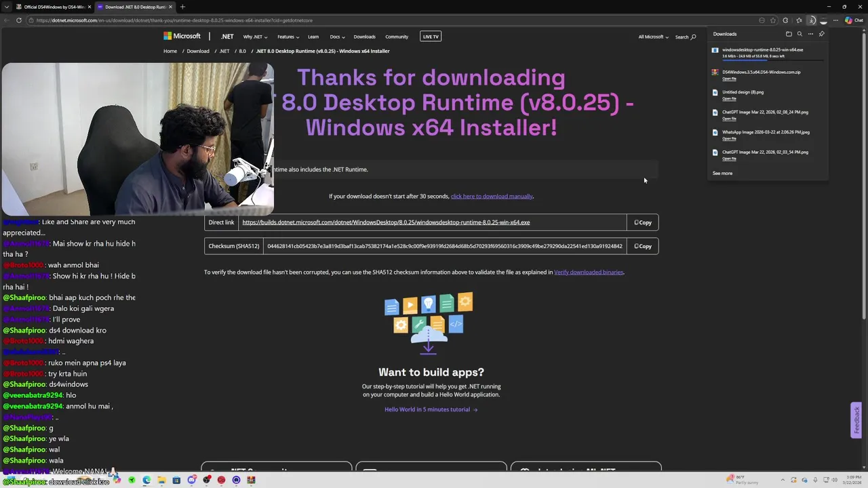Expand the Why .NET dropdown

click(x=255, y=37)
